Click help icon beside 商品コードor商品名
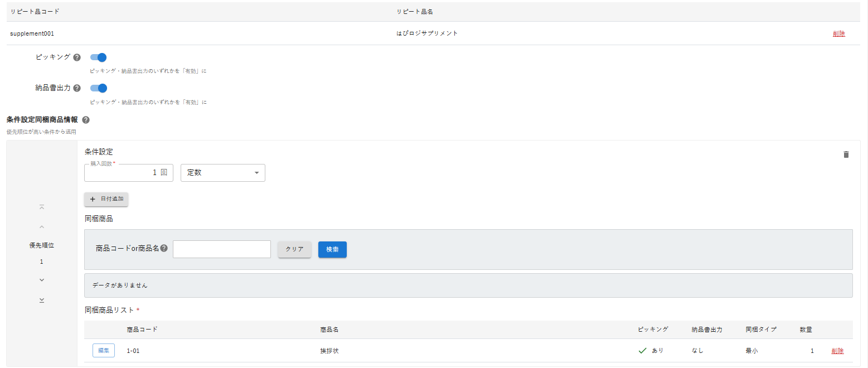Viewport: 868px width, 368px height. [x=164, y=249]
